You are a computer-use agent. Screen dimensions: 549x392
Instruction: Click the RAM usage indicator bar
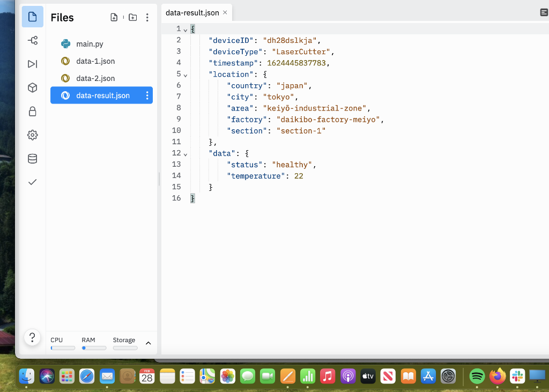click(94, 347)
